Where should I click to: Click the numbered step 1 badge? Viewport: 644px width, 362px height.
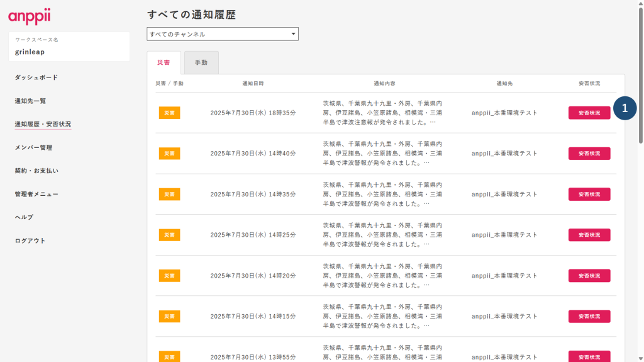pos(625,108)
